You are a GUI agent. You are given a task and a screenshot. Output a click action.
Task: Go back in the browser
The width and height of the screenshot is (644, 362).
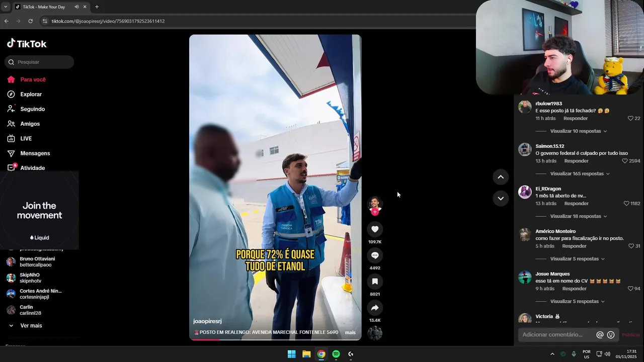(6, 21)
